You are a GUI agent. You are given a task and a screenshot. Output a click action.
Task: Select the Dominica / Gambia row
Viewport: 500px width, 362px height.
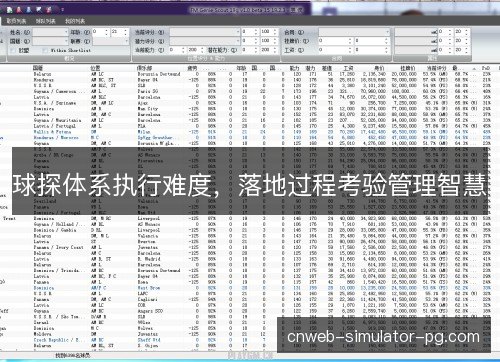point(250,230)
